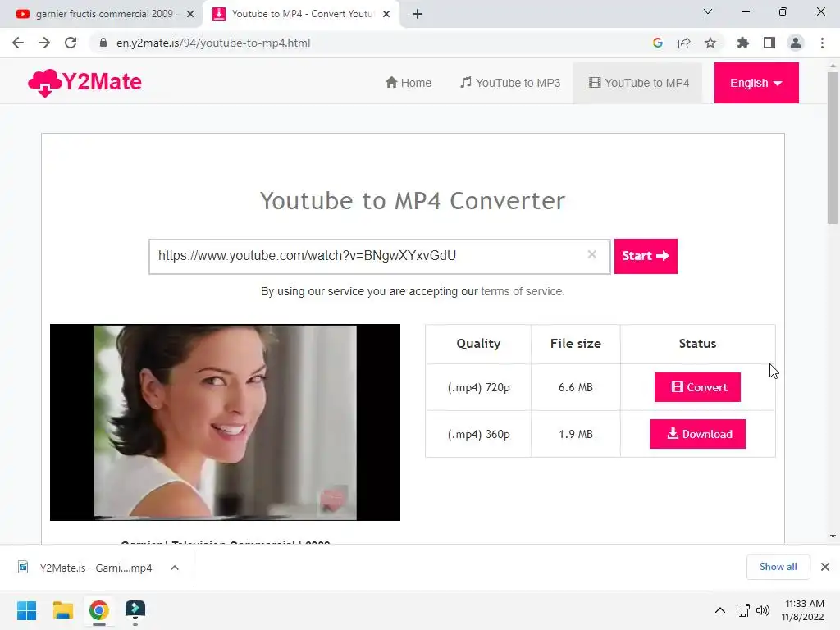Image resolution: width=840 pixels, height=630 pixels.
Task: Toggle the browser side panel
Action: click(x=769, y=43)
